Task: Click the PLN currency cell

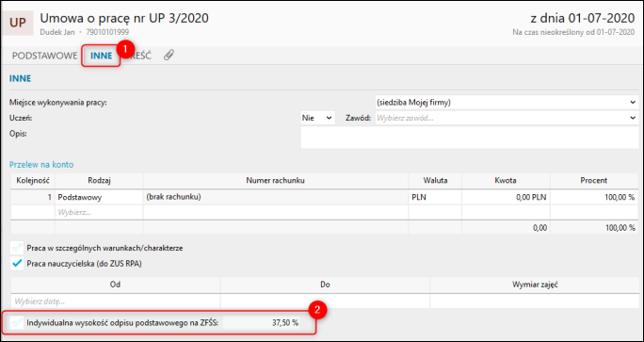Action: point(435,197)
